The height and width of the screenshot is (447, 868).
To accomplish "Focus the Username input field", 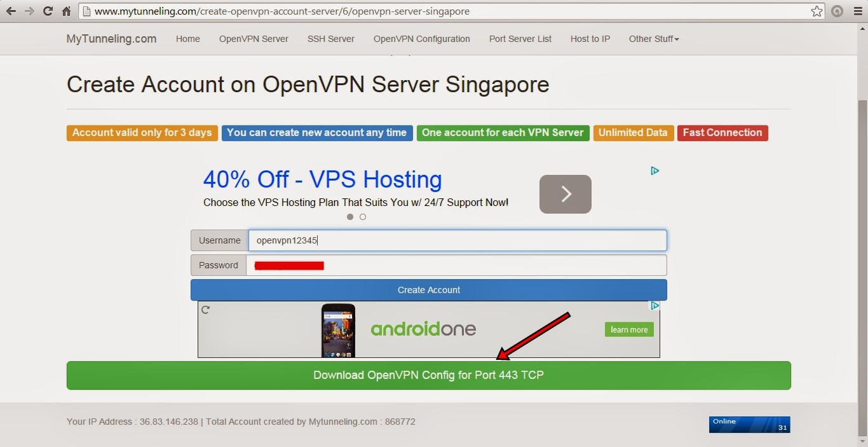I will click(x=458, y=240).
